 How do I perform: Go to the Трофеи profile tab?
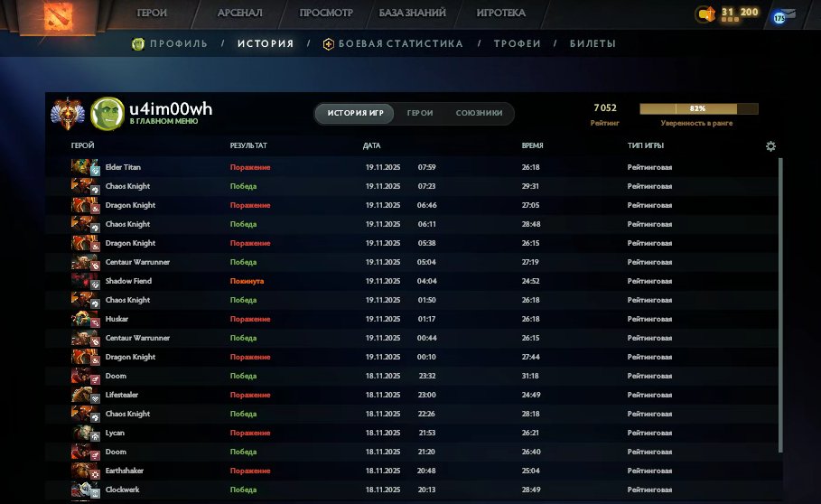click(x=517, y=43)
